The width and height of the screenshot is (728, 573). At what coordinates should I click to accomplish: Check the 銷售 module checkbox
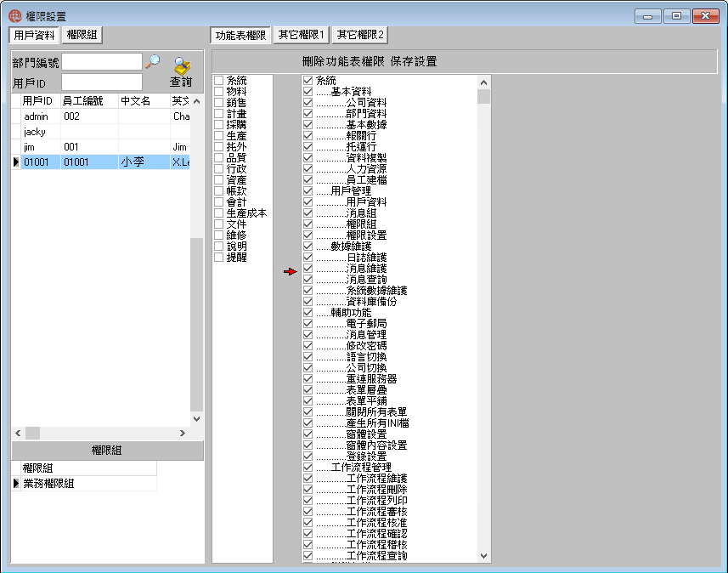[218, 102]
